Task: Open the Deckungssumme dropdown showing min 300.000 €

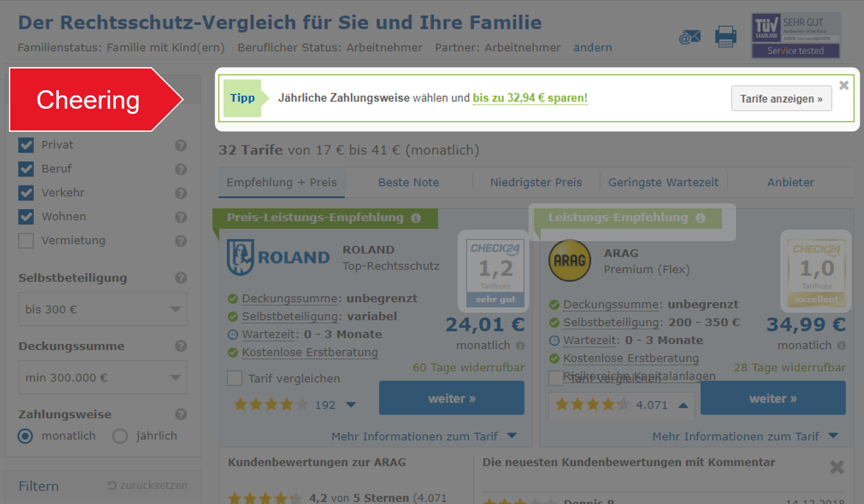Action: pos(103,378)
